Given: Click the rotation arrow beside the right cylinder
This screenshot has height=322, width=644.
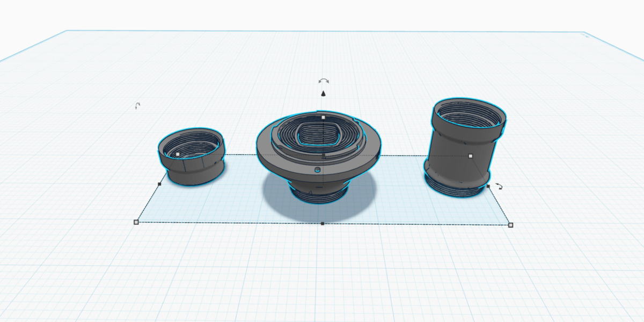Looking at the screenshot, I should [499, 186].
